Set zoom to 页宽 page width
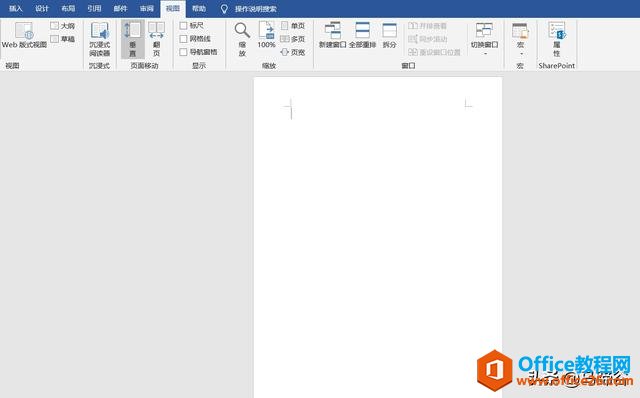Screen dimensions: 640x398 [293, 52]
